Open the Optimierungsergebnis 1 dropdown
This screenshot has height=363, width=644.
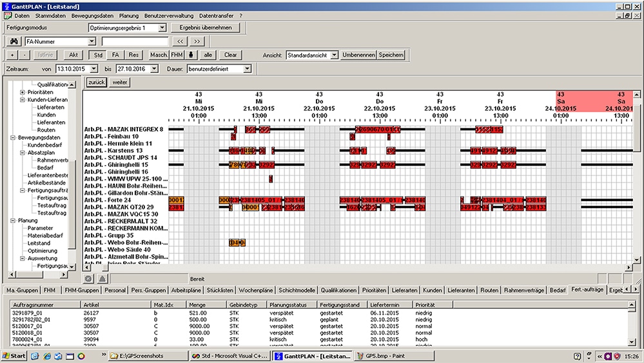(162, 28)
